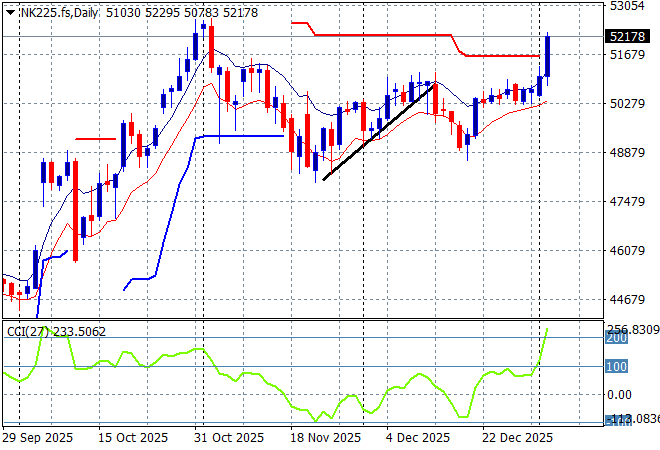Viewport: 660px width, 450px height.
Task: Click the 50279 price axis label
Action: point(627,104)
